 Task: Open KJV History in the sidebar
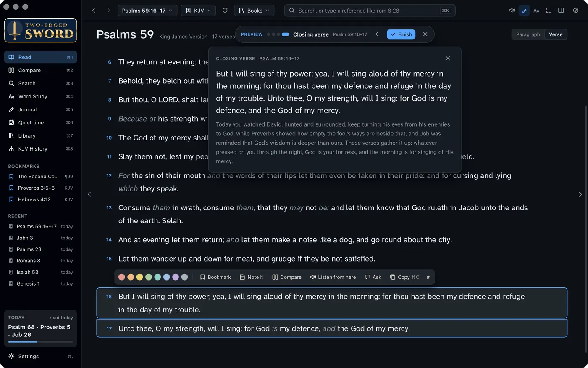tap(41, 149)
